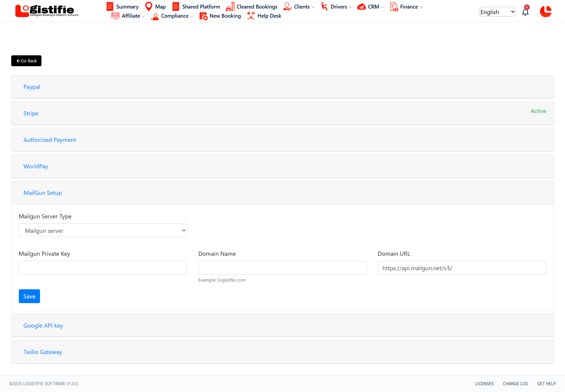Viewport: 565px width, 392px height.
Task: Click the Logistifie logo
Action: (47, 11)
